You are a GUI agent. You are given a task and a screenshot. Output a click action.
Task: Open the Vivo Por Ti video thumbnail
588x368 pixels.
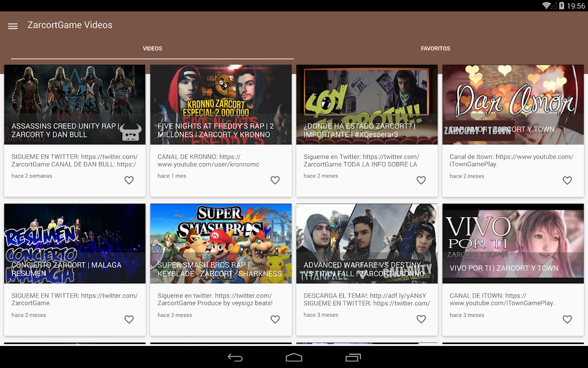[513, 243]
